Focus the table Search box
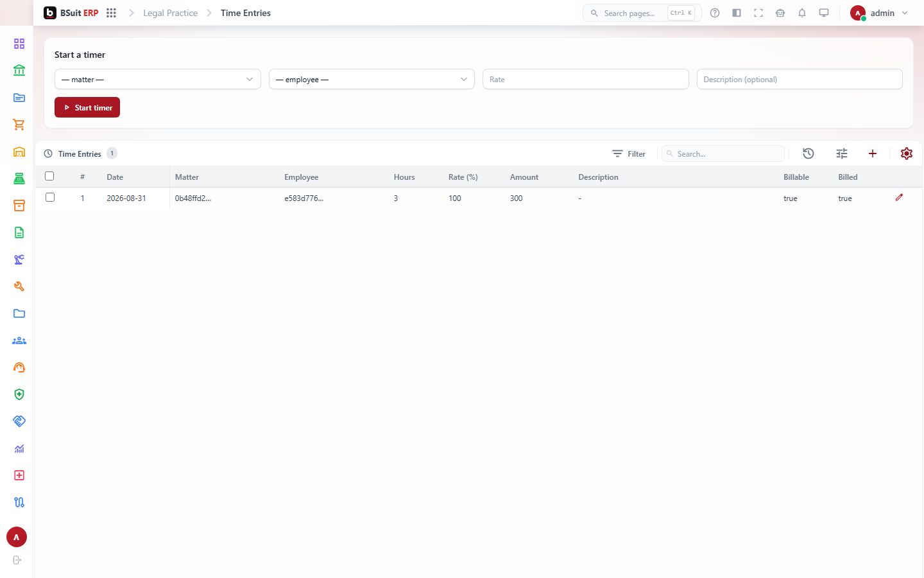This screenshot has width=924, height=578. [x=723, y=153]
